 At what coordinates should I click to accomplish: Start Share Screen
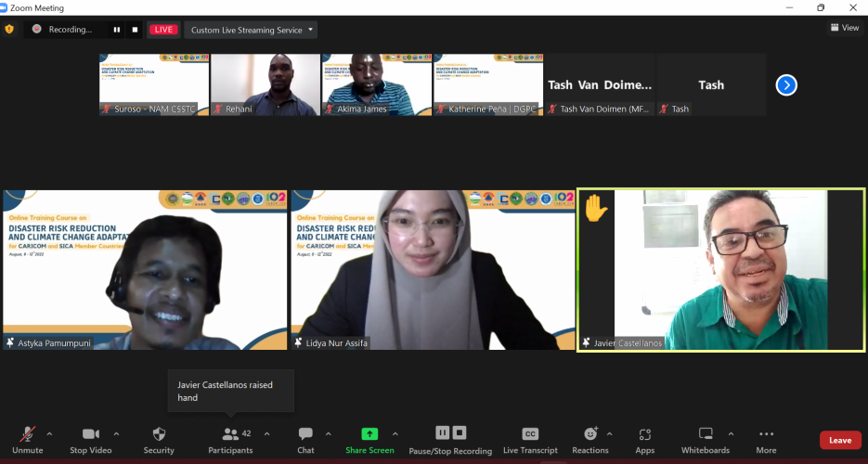(x=369, y=439)
